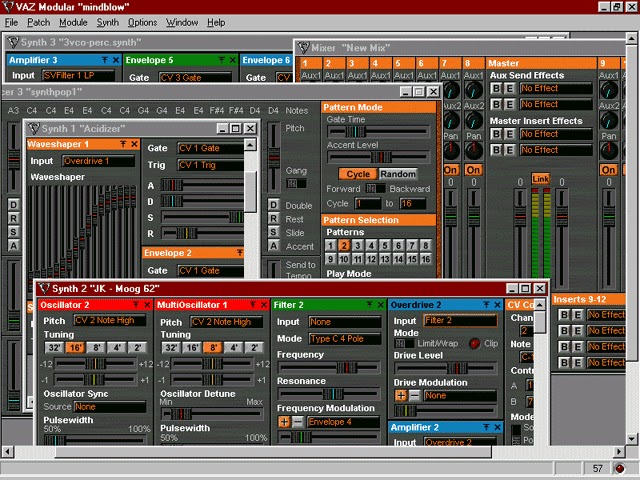Open first Aux Send No Effect dropdown
The width and height of the screenshot is (640, 480).
click(x=556, y=88)
